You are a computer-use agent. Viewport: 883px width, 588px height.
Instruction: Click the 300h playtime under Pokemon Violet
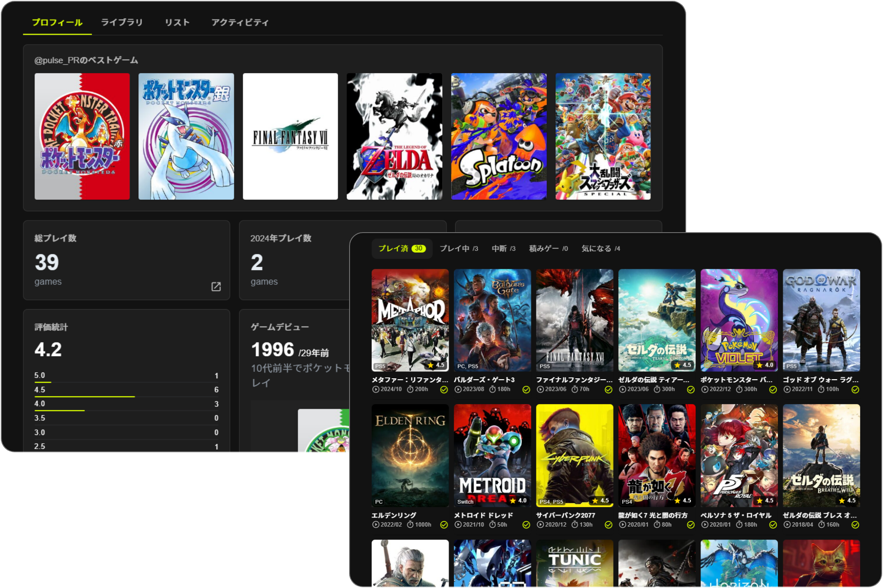click(x=750, y=389)
